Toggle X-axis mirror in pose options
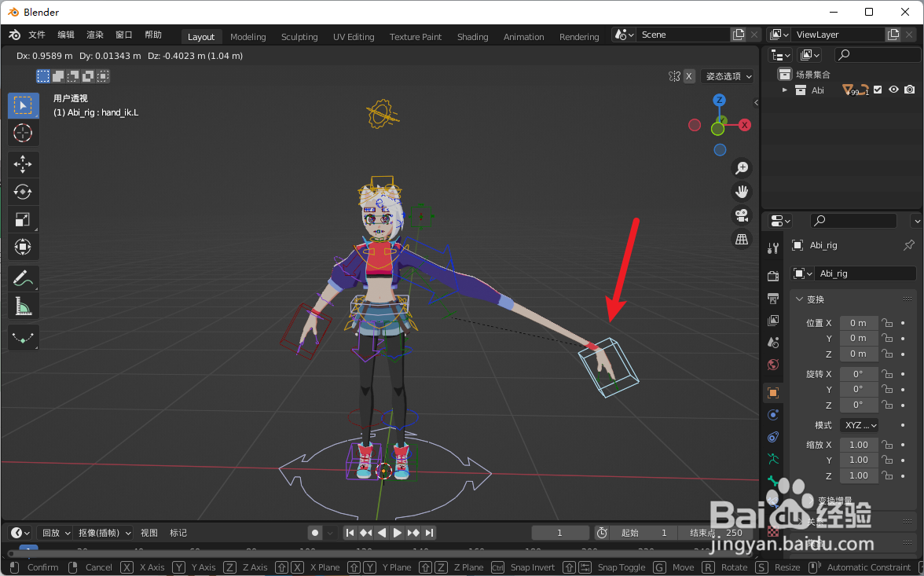 point(688,76)
